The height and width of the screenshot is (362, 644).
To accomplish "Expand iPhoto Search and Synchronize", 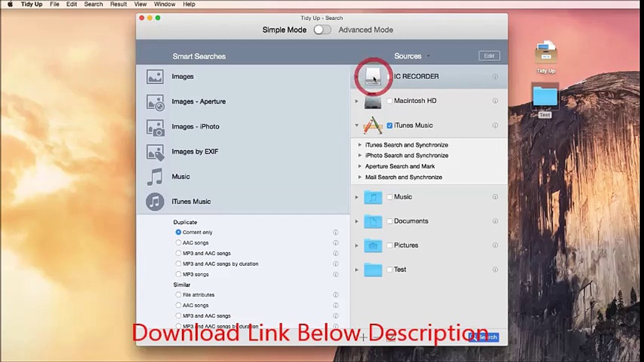I will [x=360, y=156].
